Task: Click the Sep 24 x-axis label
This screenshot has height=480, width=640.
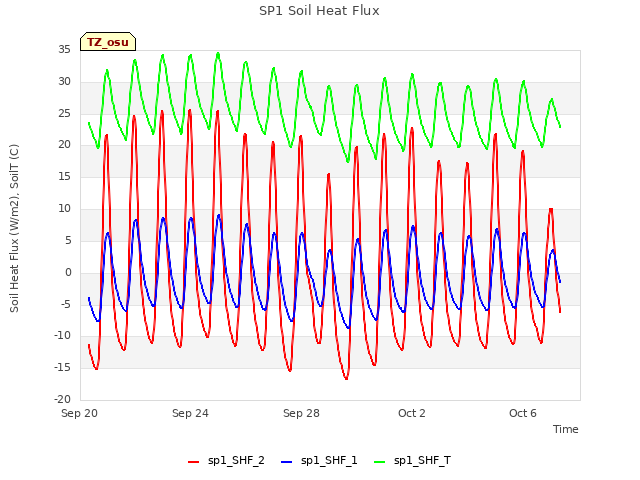Action: coord(190,413)
